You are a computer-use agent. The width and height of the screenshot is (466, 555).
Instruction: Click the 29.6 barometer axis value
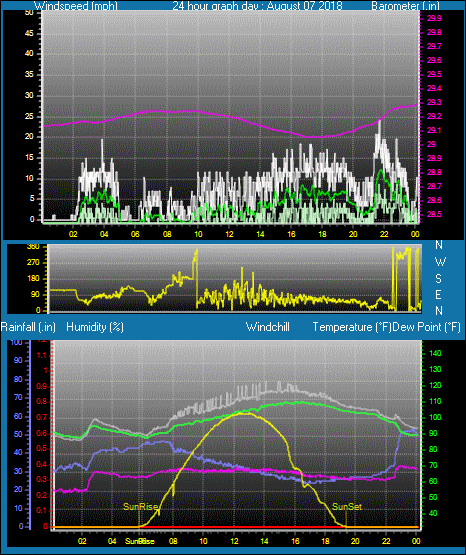[434, 60]
